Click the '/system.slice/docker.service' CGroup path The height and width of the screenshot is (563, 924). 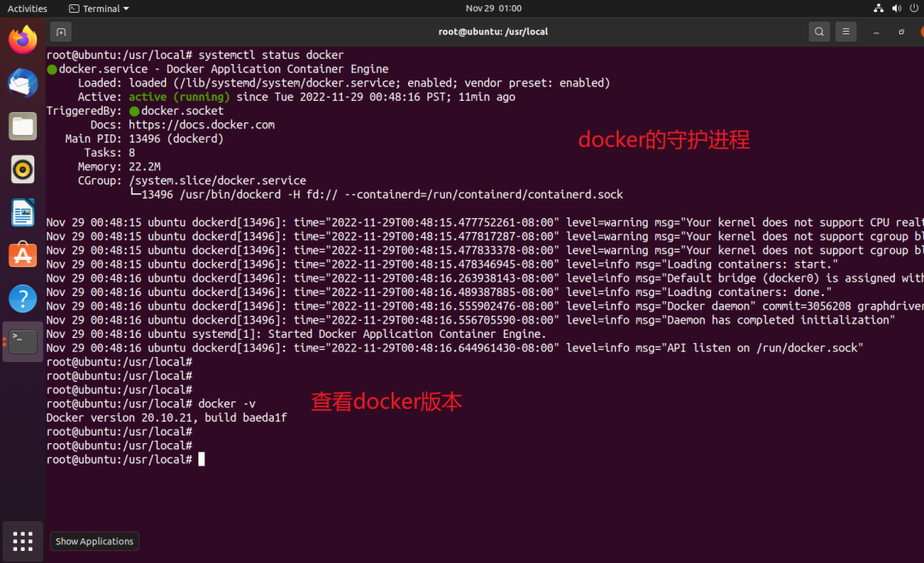point(217,181)
